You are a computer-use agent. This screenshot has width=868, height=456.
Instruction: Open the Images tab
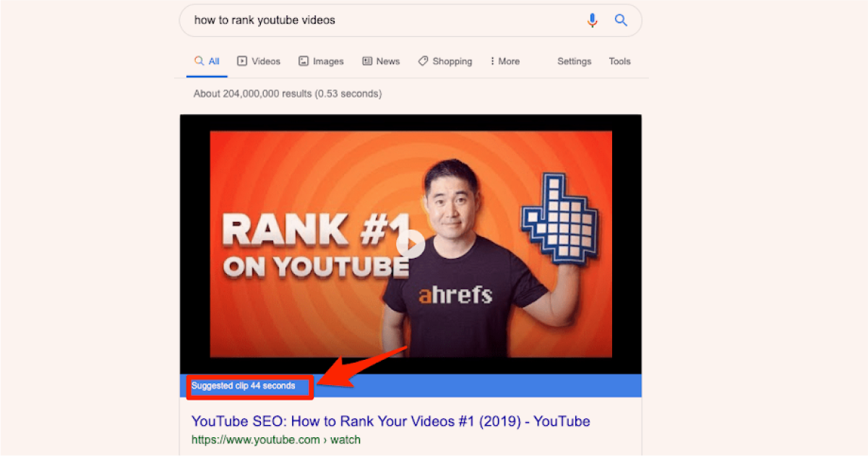pyautogui.click(x=321, y=61)
